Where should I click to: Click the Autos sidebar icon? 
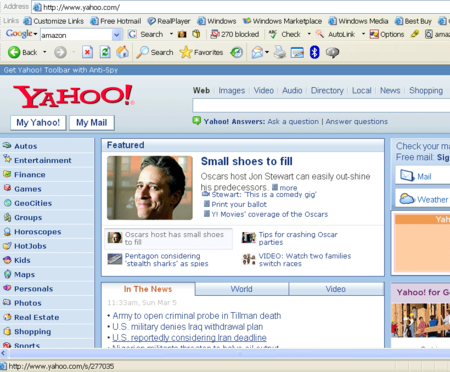pos(7,145)
